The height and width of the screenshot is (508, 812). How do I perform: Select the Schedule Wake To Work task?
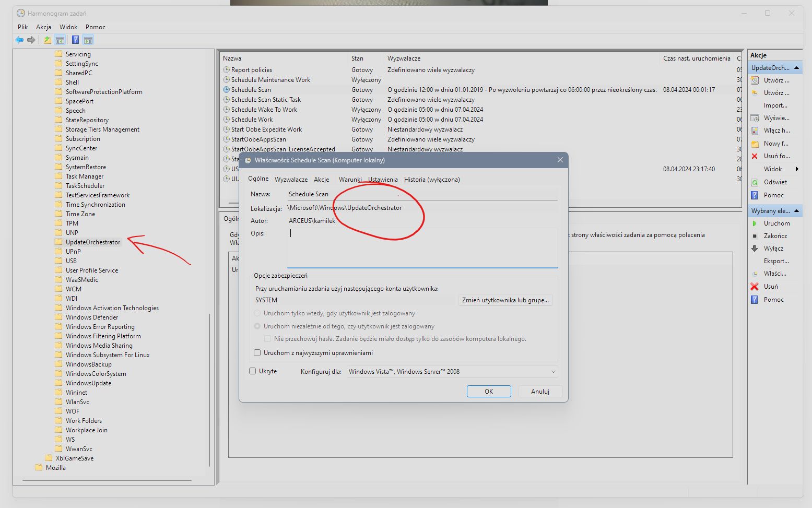(x=264, y=110)
